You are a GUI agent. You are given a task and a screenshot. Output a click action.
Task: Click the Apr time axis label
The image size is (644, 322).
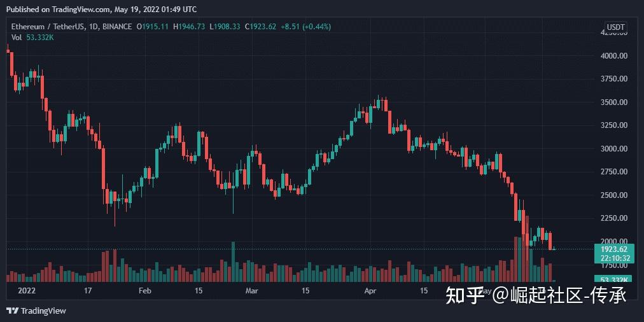click(370, 291)
